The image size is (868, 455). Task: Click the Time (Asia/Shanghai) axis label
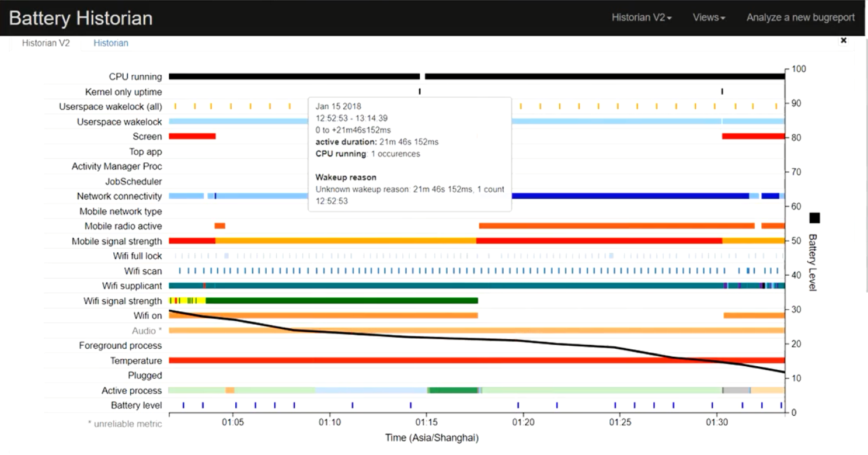pos(432,438)
